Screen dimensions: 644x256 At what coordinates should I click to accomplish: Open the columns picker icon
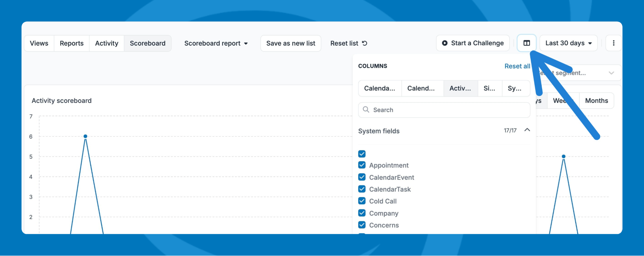(526, 43)
